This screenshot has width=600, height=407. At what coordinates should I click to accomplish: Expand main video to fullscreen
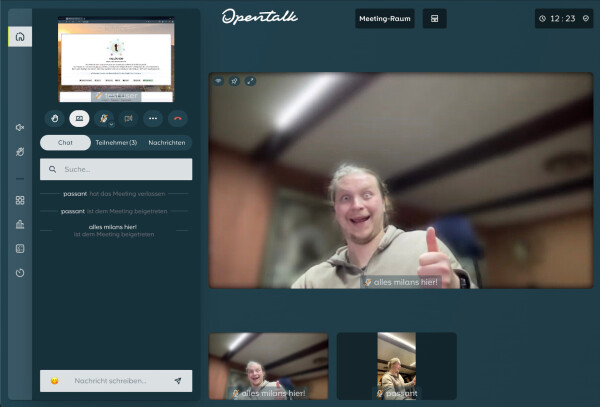(x=250, y=81)
